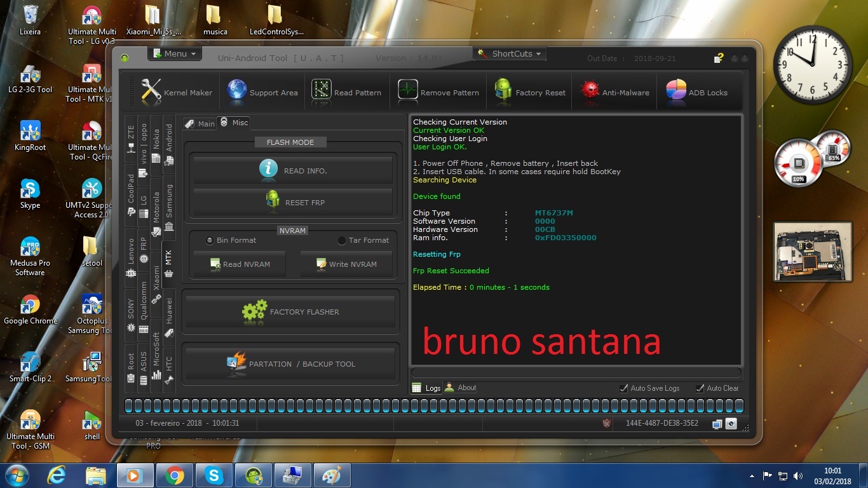The height and width of the screenshot is (488, 868).
Task: Open Ultimate Multi Tool - GSM shortcut
Action: (x=30, y=430)
